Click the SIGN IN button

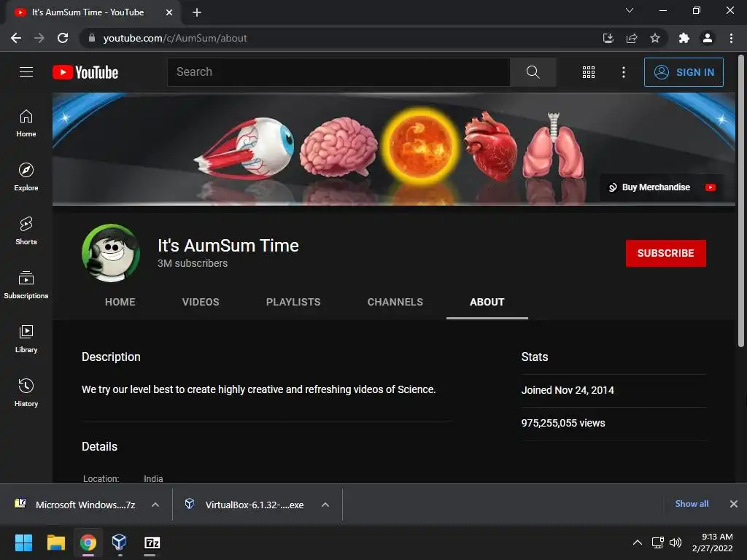[x=684, y=72]
